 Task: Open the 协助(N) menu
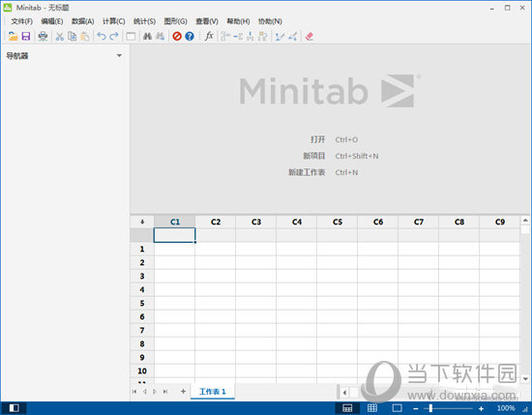[x=270, y=21]
